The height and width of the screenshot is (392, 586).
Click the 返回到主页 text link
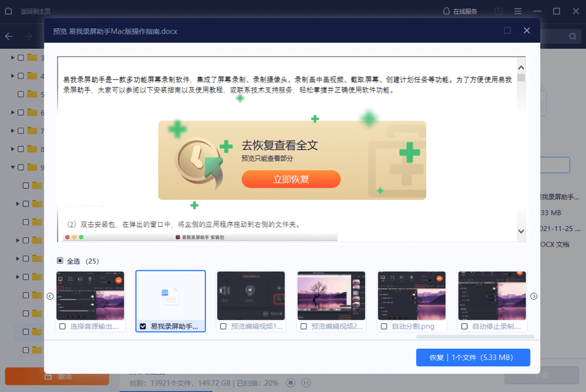pos(35,11)
